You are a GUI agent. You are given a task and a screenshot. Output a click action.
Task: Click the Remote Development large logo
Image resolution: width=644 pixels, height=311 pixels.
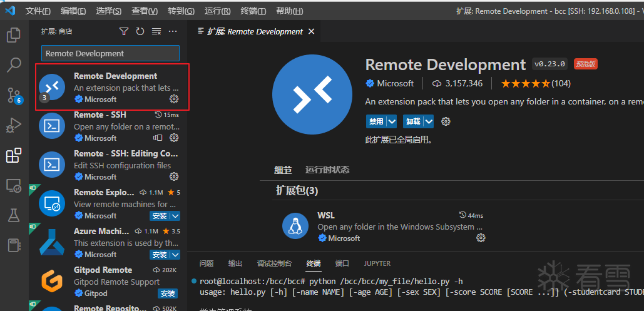[x=312, y=94]
